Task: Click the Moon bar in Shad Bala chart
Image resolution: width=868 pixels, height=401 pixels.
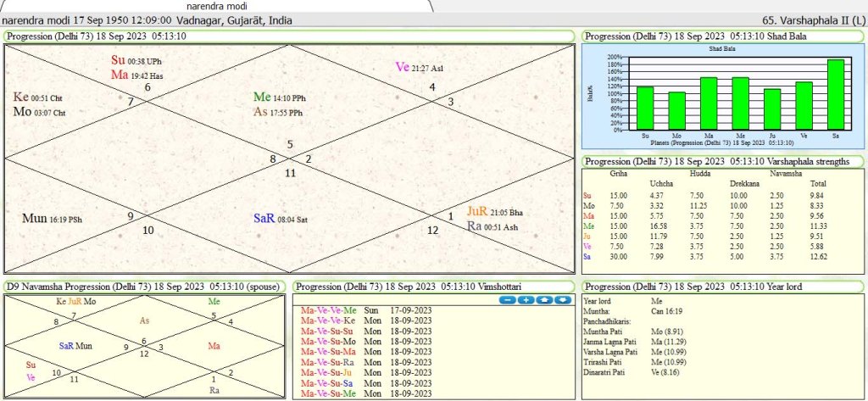Action: click(x=676, y=110)
